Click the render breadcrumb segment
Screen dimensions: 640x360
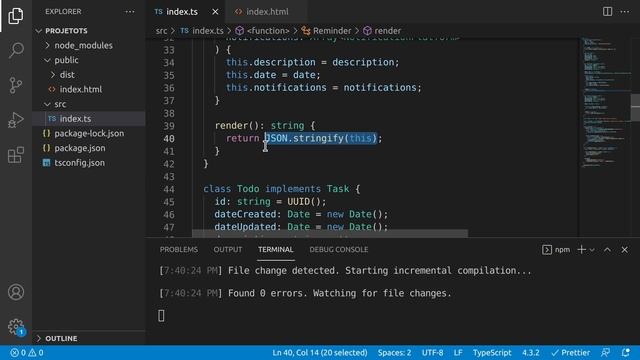coord(382,31)
